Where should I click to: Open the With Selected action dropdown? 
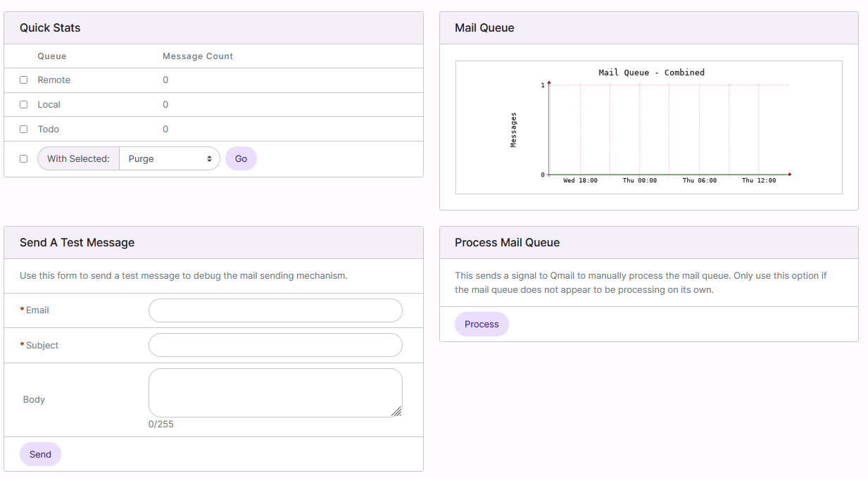[x=169, y=158]
